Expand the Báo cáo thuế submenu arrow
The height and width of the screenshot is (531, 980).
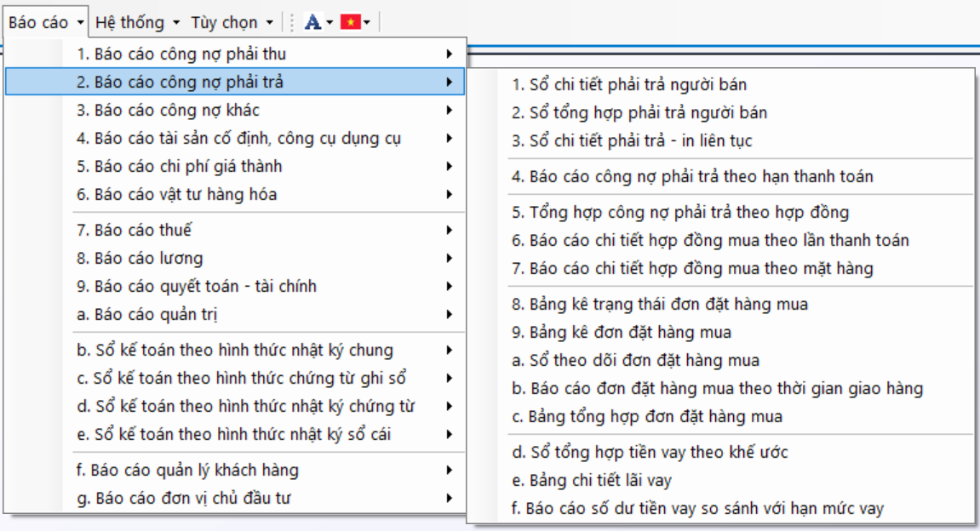448,230
